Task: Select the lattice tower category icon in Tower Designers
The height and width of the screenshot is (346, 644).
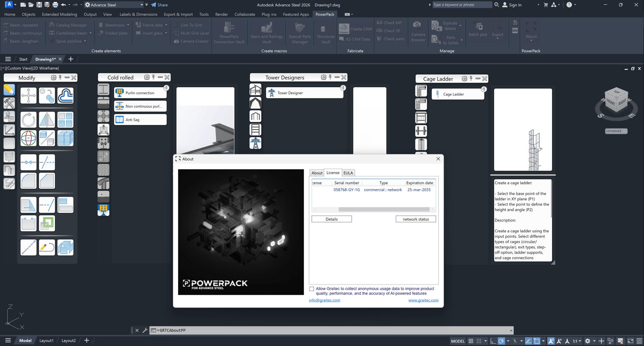Action: tap(255, 143)
